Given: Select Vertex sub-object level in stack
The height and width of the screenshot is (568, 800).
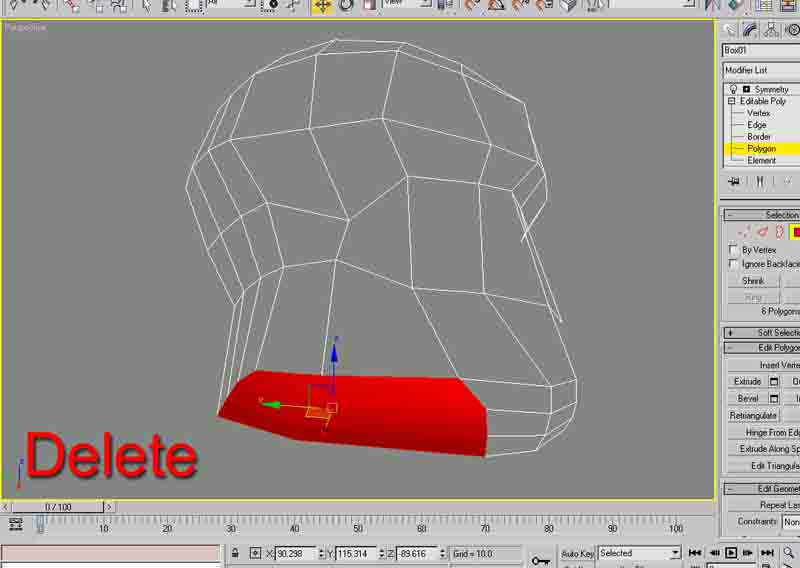Looking at the screenshot, I should click(759, 113).
